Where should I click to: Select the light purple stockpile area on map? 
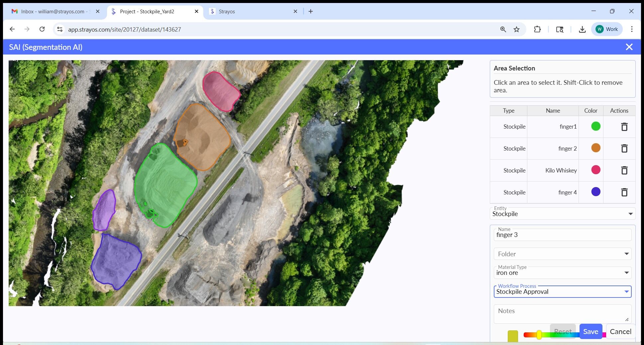tap(104, 210)
